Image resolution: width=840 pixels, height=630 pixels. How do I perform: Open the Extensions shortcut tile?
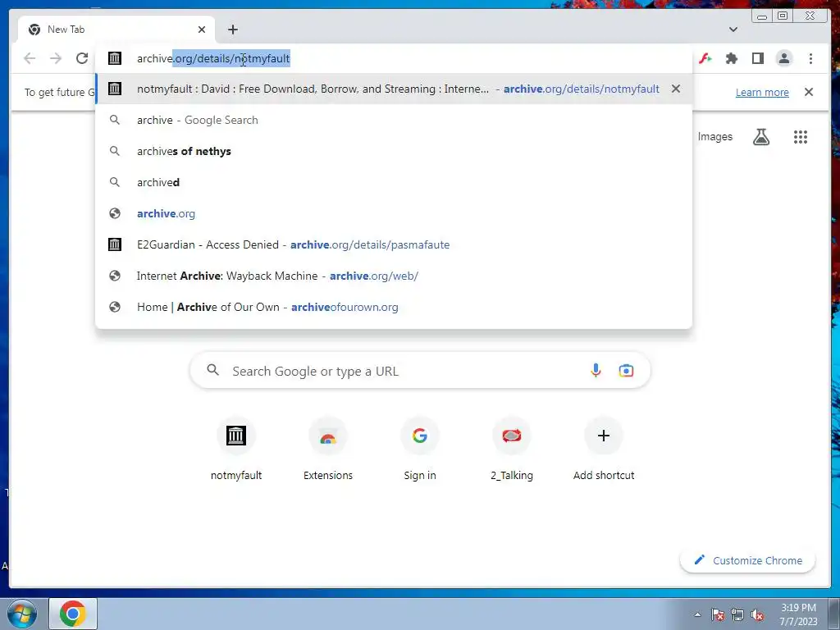[x=328, y=449]
